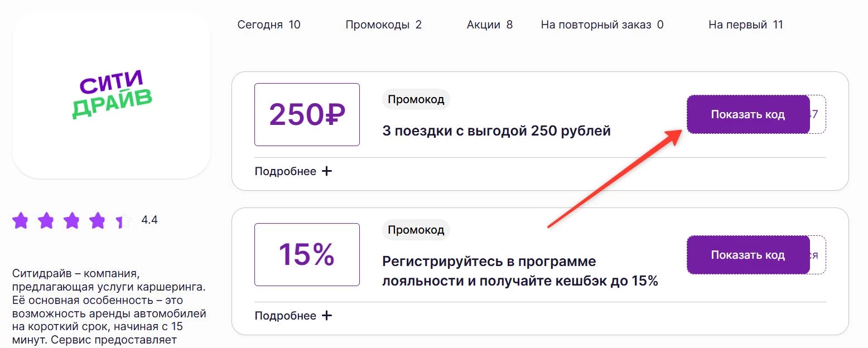Click the plus icon beside the second Подробнее
The height and width of the screenshot is (348, 868).
(327, 315)
